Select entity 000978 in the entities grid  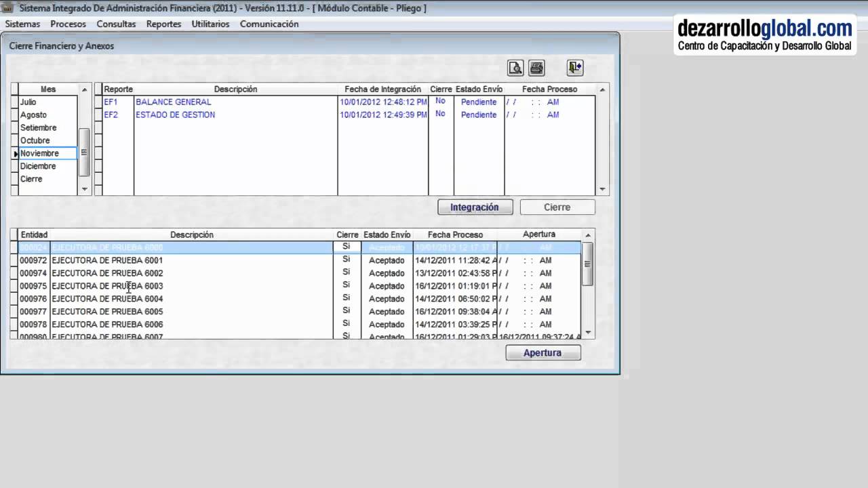click(33, 325)
